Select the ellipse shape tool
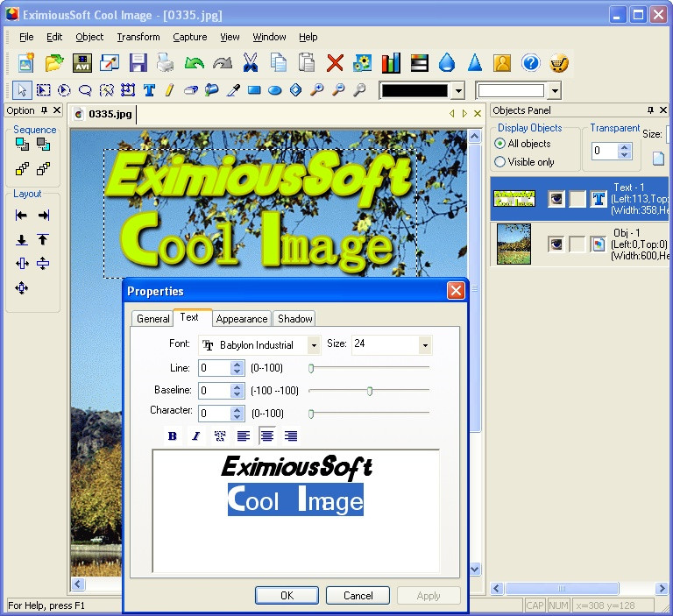 274,90
